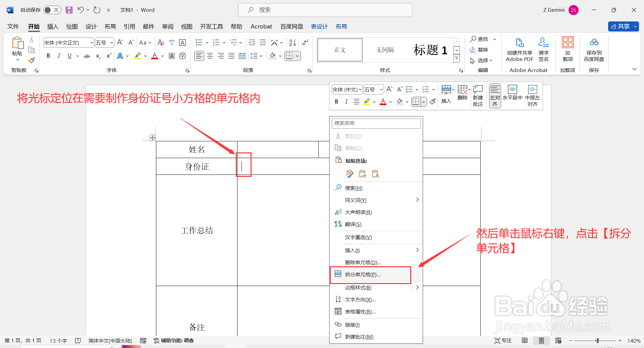Open the font name dropdown showing 宋体
The image size is (644, 348).
(91, 43)
